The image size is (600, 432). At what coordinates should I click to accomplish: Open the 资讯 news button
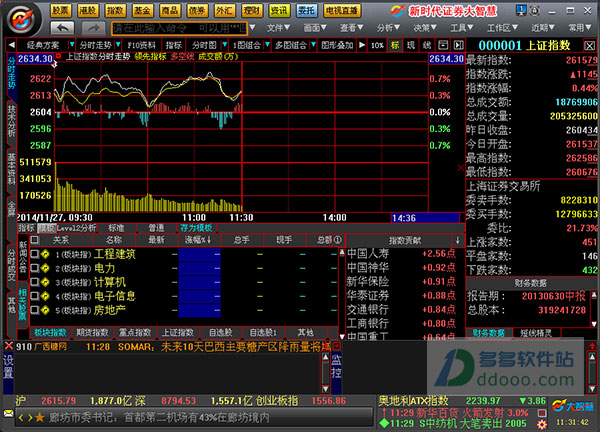[279, 10]
